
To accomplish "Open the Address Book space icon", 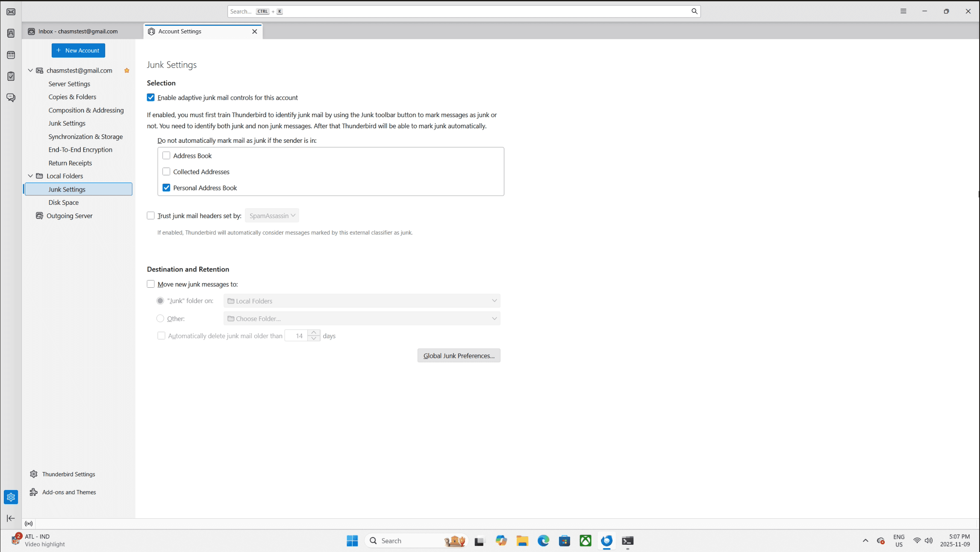I will tap(11, 33).
